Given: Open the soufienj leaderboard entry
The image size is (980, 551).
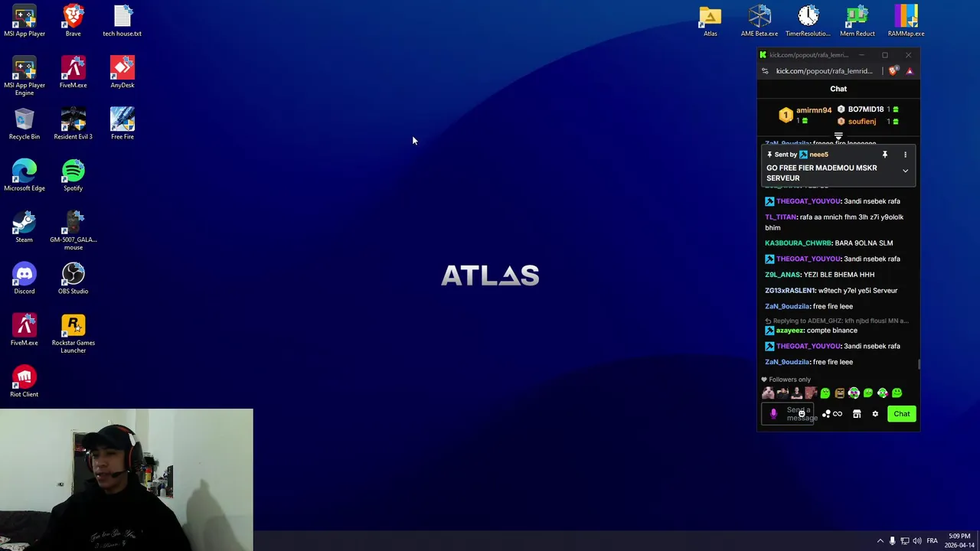Looking at the screenshot, I should 867,122.
